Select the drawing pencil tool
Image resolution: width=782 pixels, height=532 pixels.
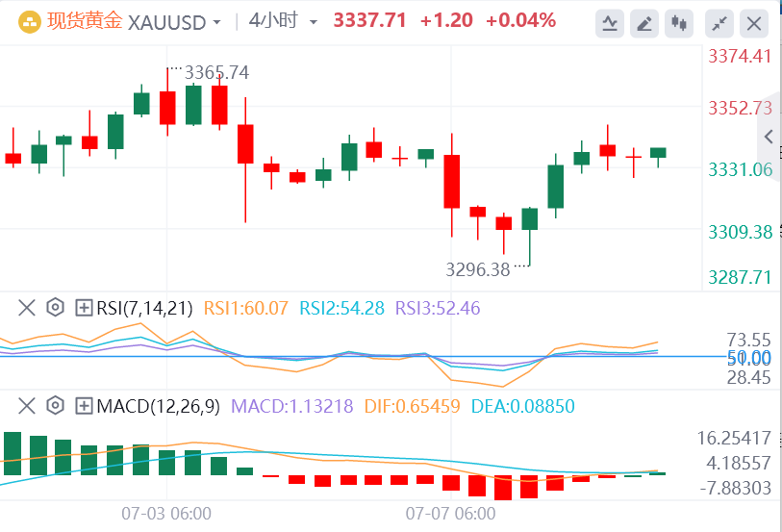645,23
